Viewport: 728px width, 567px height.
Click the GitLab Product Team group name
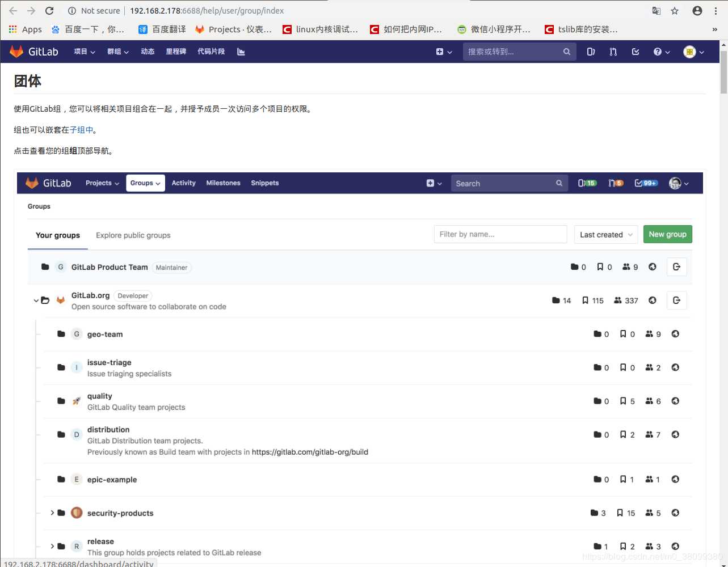(110, 267)
